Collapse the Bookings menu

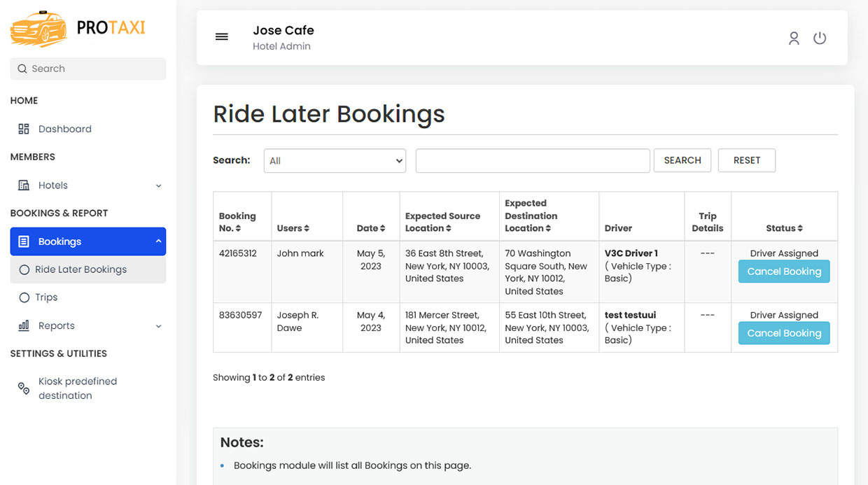158,241
